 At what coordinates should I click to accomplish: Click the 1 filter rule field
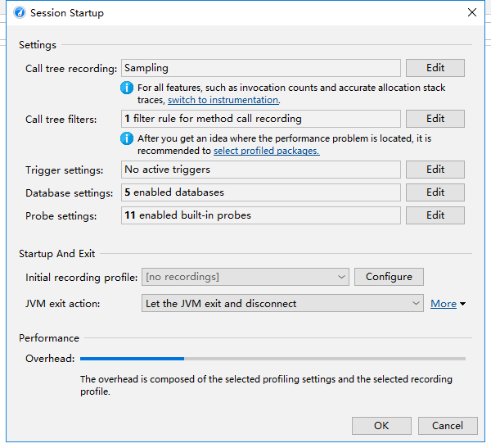click(x=261, y=119)
